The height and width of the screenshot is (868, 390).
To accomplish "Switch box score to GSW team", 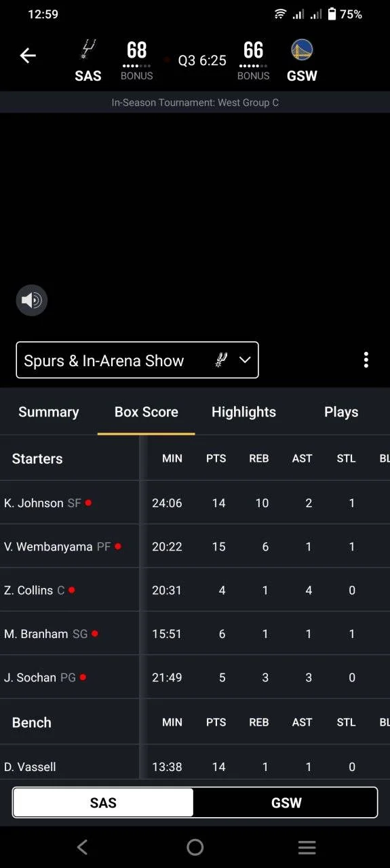I will pyautogui.click(x=286, y=803).
